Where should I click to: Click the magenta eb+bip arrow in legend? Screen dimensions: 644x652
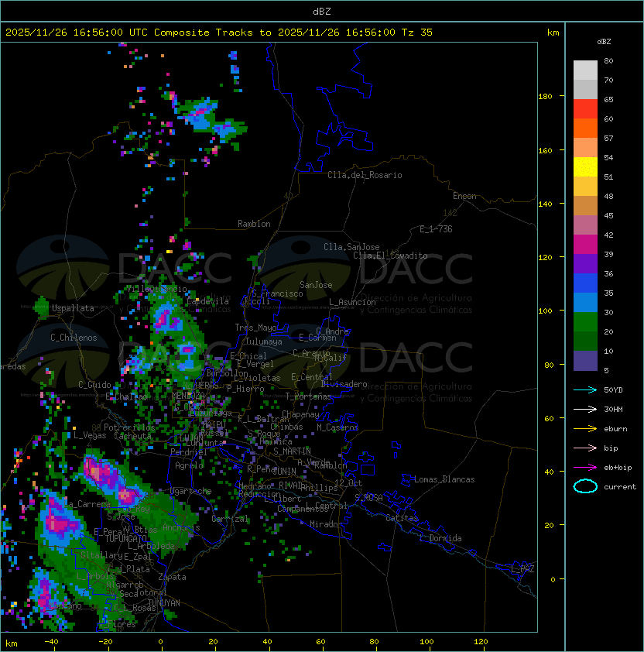(x=585, y=468)
